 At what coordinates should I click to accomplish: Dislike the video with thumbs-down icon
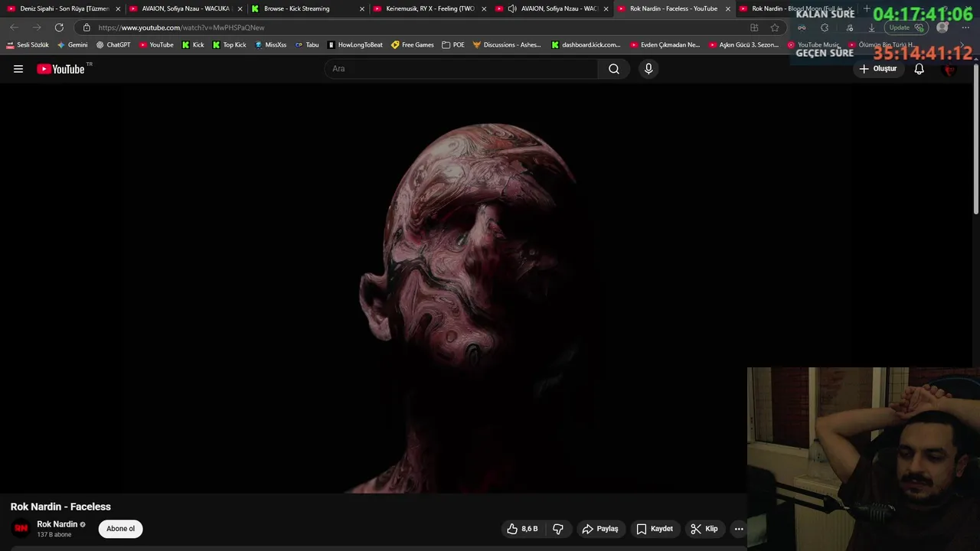(558, 529)
